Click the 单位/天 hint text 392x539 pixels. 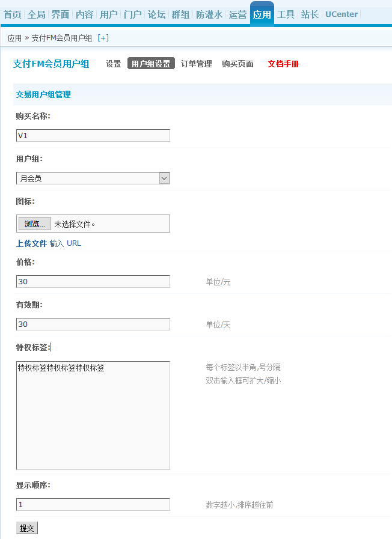(218, 324)
